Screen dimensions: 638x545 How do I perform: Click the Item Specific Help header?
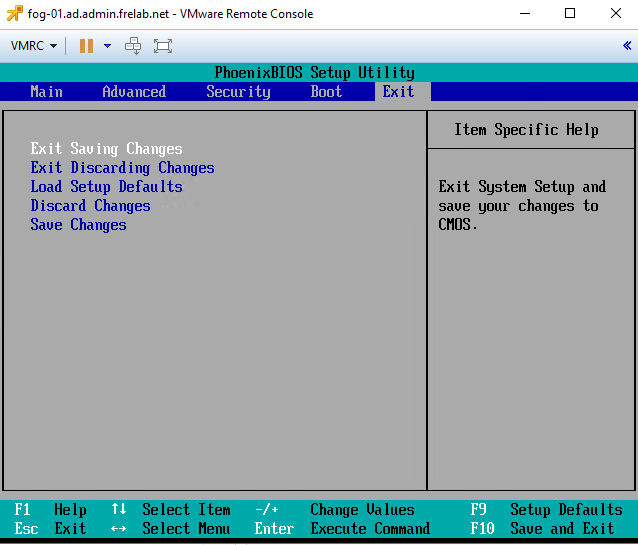pyautogui.click(x=526, y=130)
